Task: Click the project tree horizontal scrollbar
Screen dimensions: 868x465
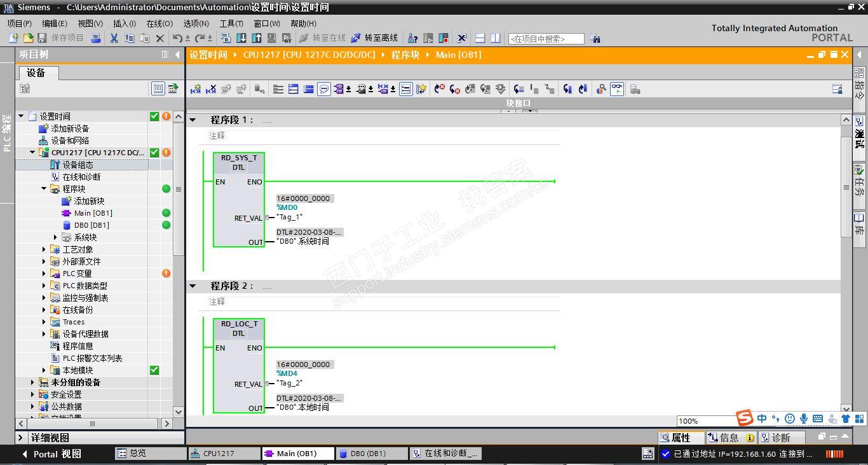Action: point(92,423)
